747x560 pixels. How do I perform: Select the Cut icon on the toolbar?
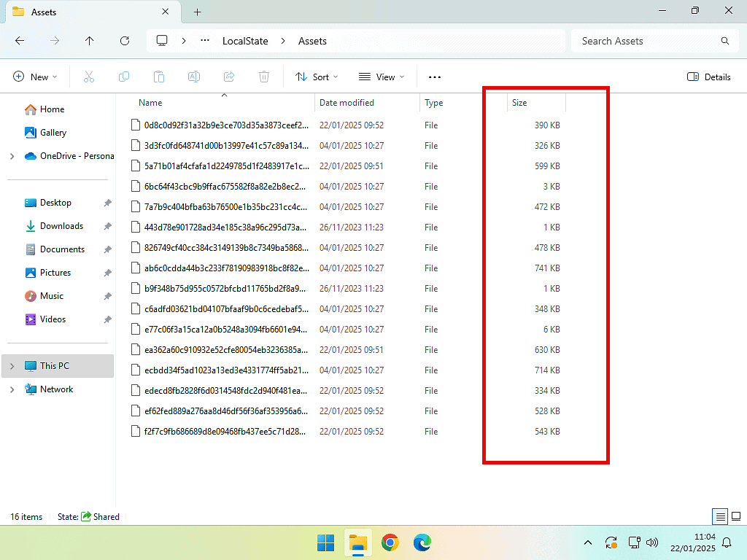[x=89, y=77]
